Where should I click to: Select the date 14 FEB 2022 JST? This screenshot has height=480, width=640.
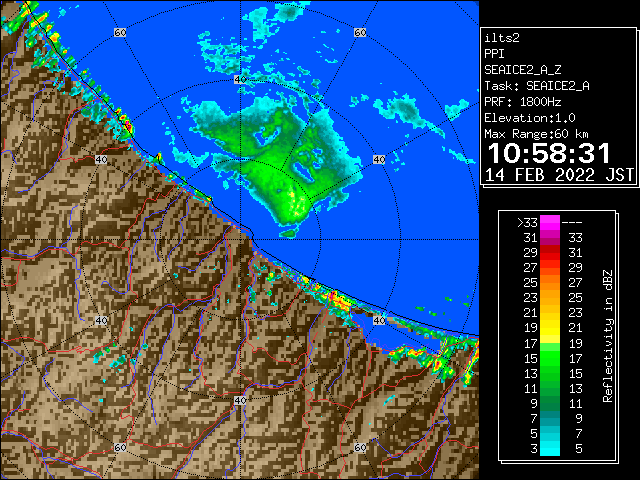[559, 175]
